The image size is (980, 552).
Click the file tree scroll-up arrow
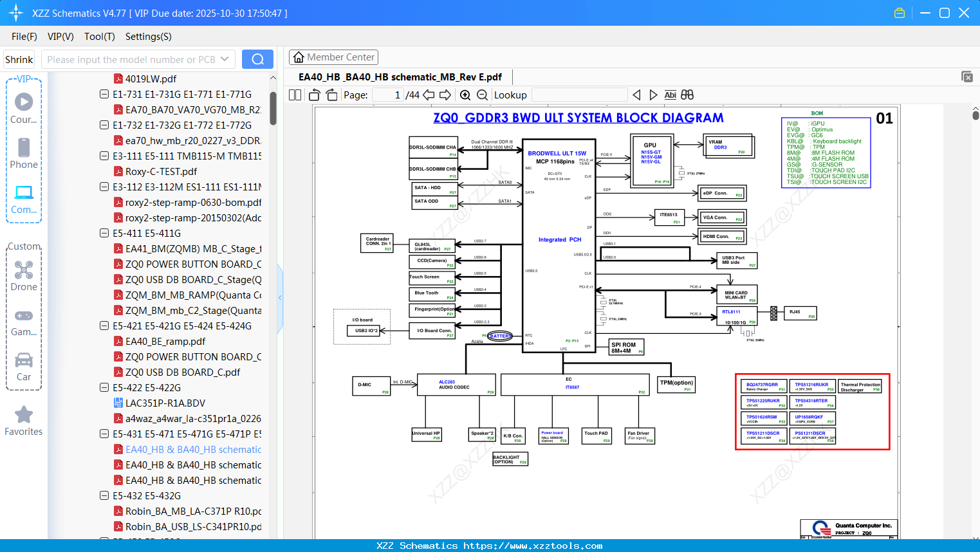[x=273, y=78]
